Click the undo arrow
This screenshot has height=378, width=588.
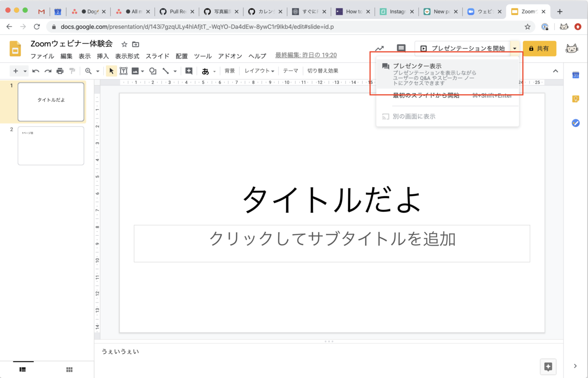[x=36, y=71]
